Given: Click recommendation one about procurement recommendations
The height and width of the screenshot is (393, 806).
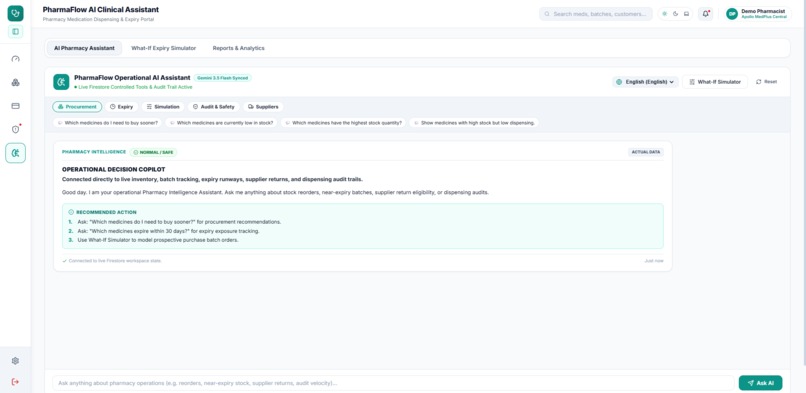Looking at the screenshot, I should 175,222.
